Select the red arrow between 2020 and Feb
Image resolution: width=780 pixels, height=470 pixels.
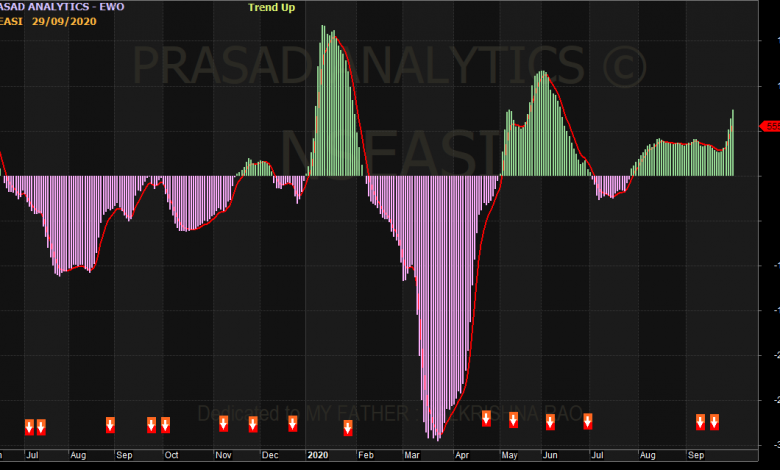pyautogui.click(x=348, y=428)
